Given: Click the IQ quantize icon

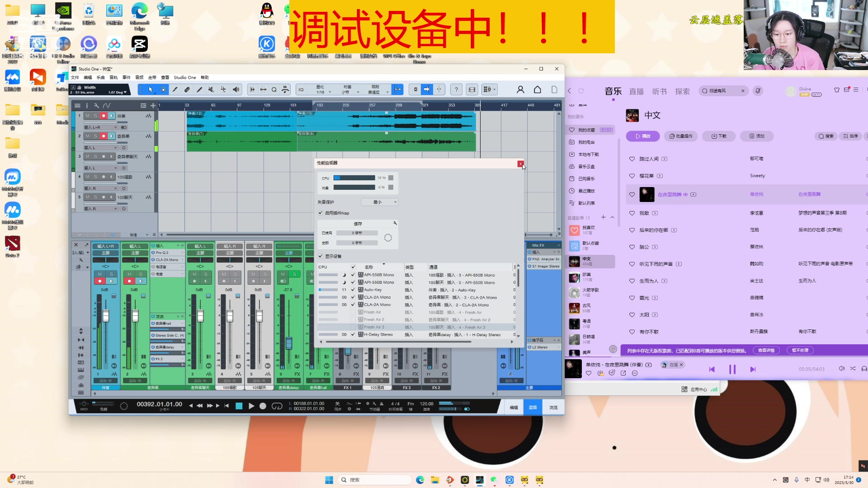Looking at the screenshot, I should [302, 89].
